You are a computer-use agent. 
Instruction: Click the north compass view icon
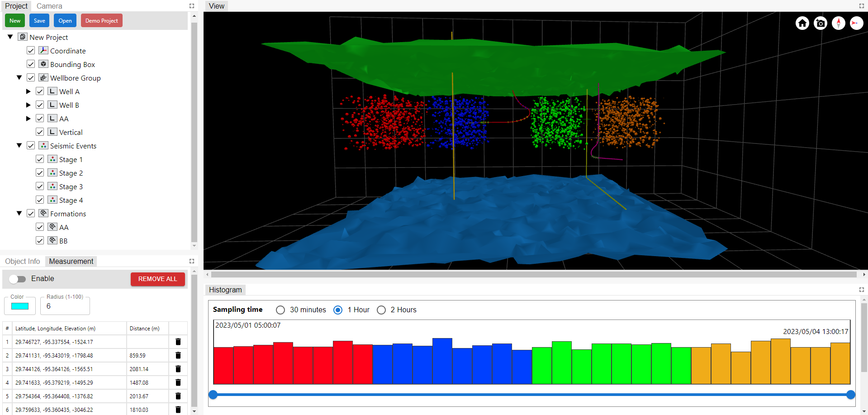pos(838,23)
